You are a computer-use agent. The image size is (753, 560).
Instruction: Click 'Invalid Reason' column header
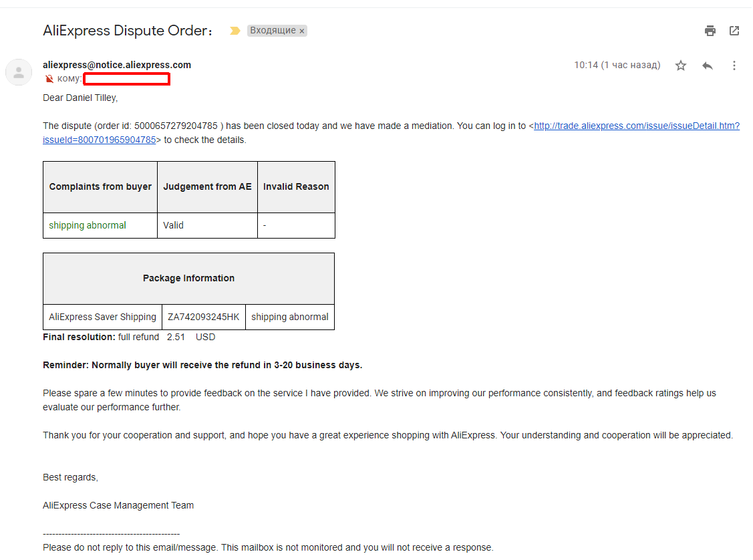tap(296, 186)
